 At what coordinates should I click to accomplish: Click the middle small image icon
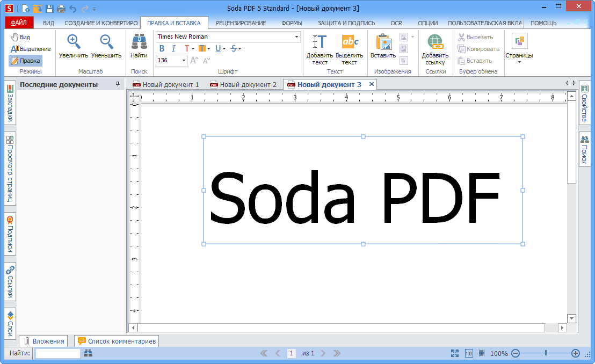tap(404, 48)
